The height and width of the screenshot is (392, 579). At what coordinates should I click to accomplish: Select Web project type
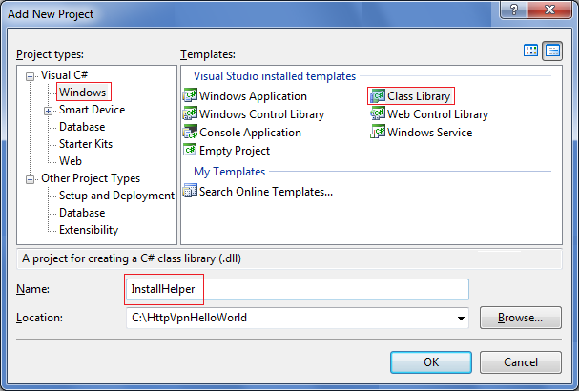(71, 161)
